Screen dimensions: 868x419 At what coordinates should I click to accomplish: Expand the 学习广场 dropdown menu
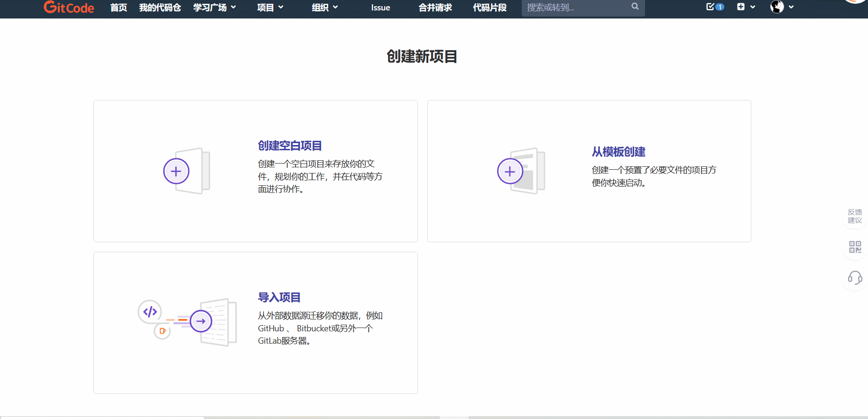tap(214, 8)
